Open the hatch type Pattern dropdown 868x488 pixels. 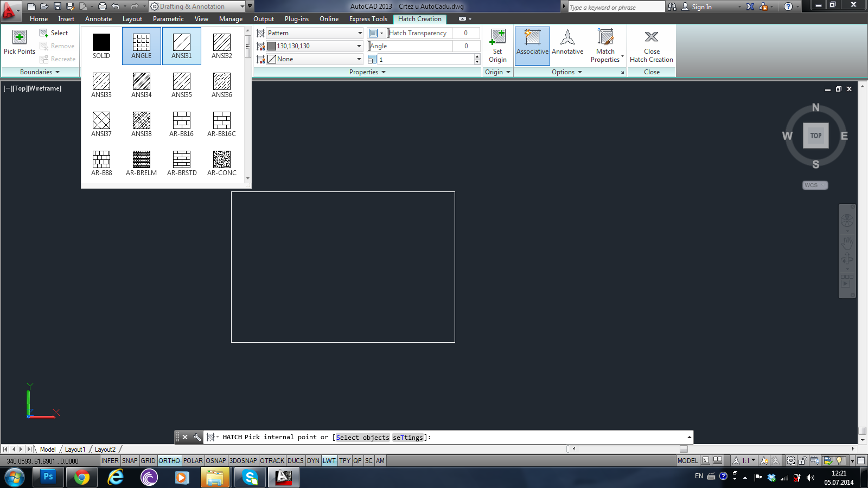point(315,33)
